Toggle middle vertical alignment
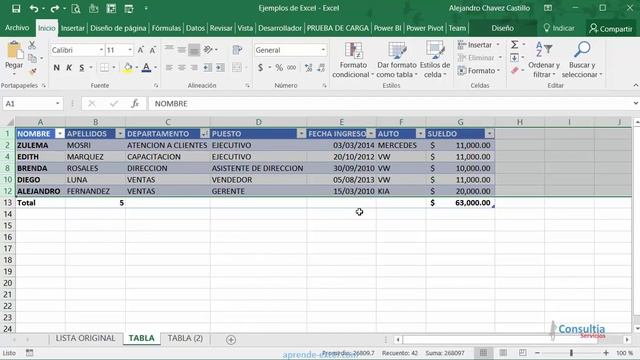The image size is (640, 360). point(182,50)
